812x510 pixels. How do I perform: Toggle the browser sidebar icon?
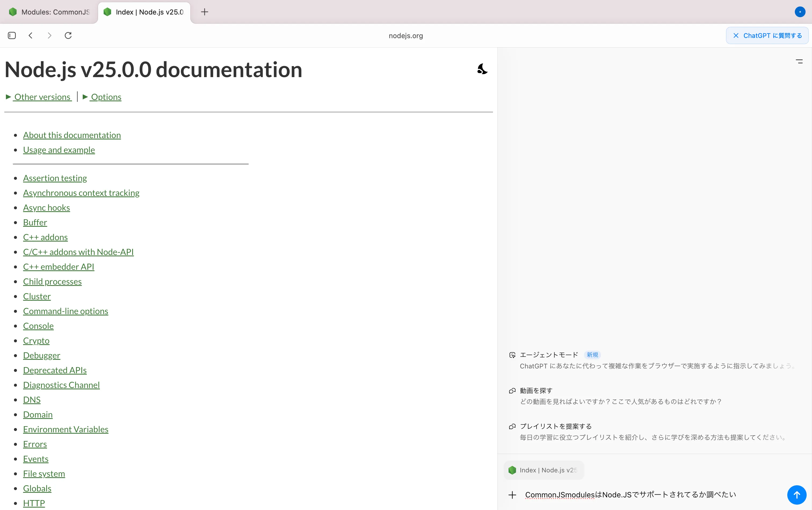[12, 35]
